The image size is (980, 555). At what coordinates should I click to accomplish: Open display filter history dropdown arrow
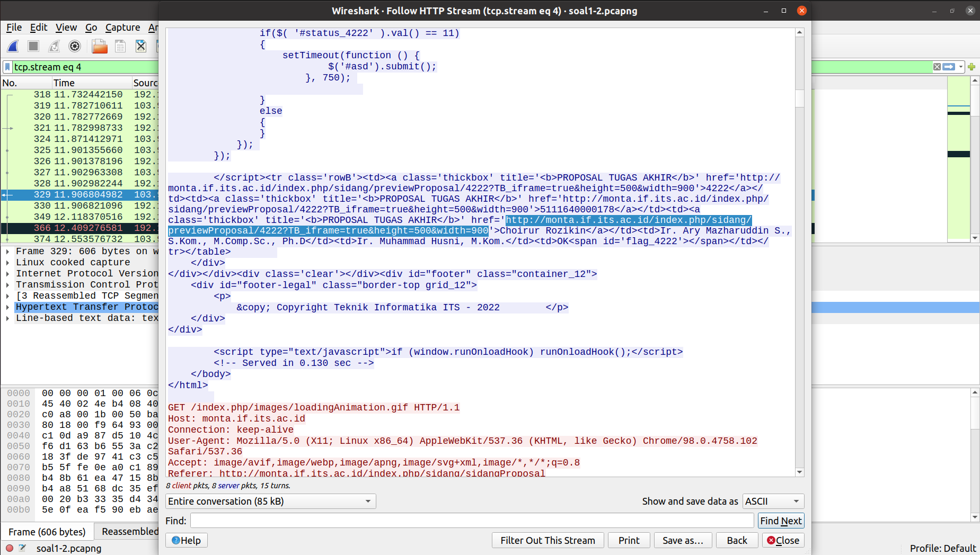(961, 67)
